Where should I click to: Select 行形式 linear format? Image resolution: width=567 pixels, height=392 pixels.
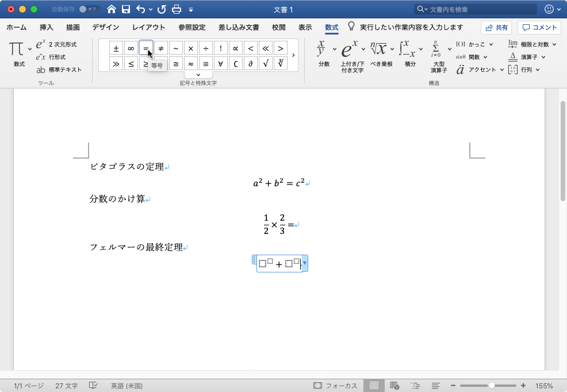click(51, 57)
